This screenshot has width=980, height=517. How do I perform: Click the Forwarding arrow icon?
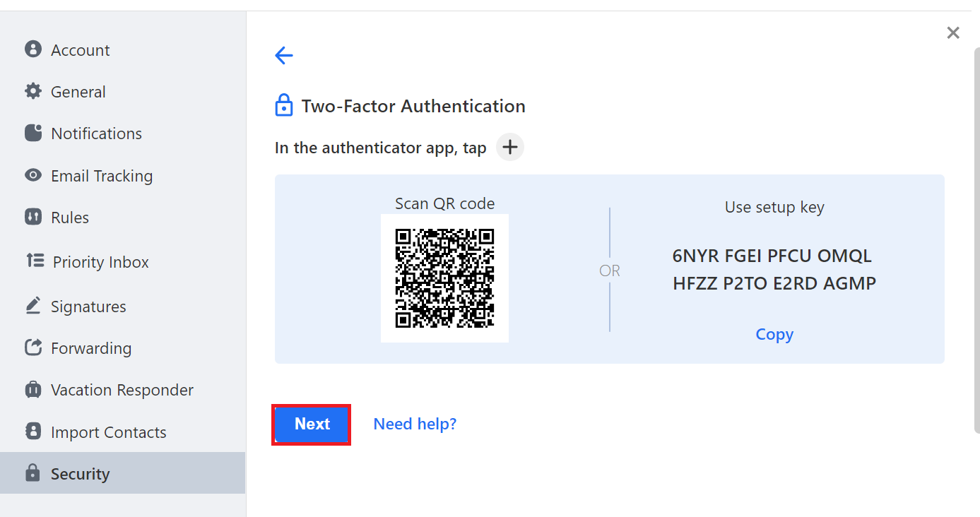tap(33, 347)
